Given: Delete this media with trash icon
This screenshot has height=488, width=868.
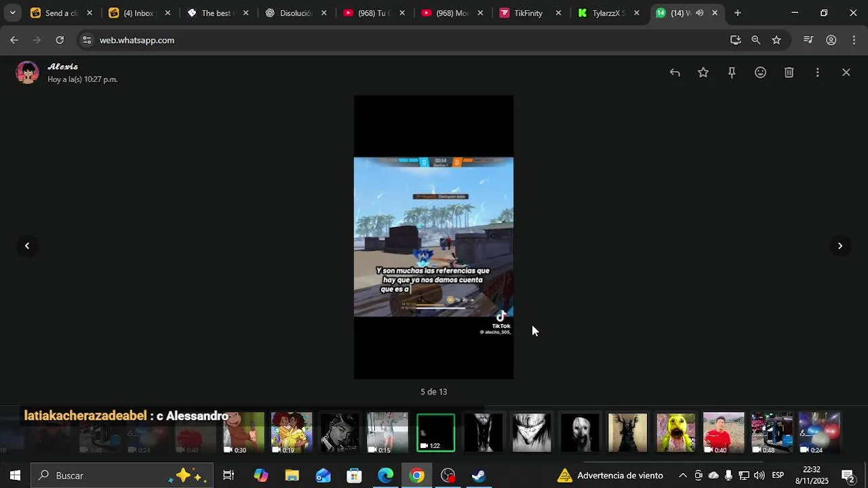Looking at the screenshot, I should pyautogui.click(x=789, y=73).
